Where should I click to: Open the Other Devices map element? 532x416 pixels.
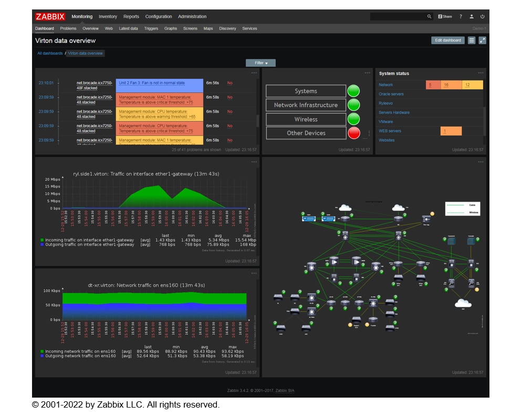[x=306, y=133]
